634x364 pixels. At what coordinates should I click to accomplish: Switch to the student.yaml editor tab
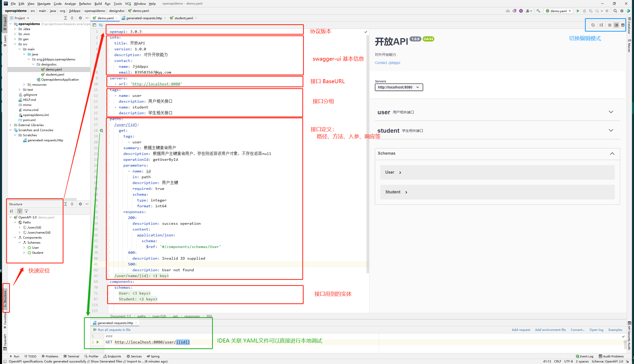184,18
